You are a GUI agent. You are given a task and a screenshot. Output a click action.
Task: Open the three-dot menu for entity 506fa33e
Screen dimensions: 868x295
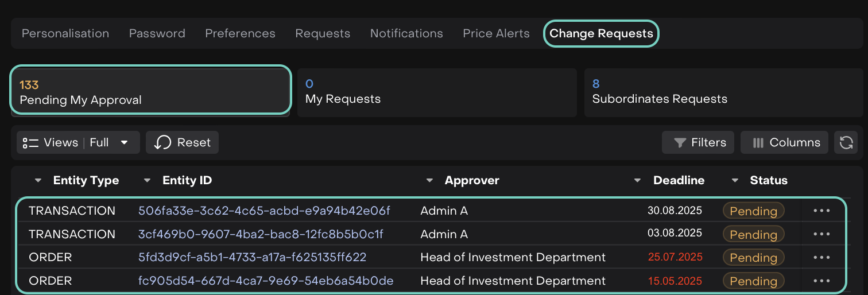tap(821, 211)
